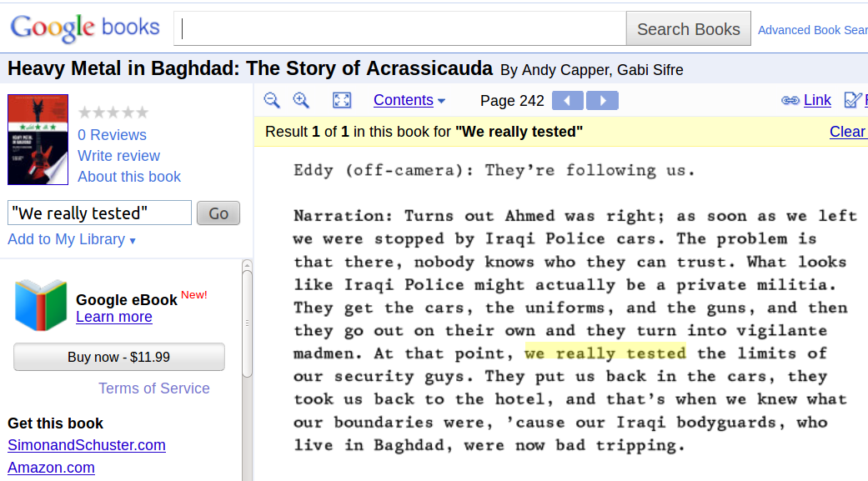Go to previous page arrow
Screen dimensions: 868x481
pos(568,101)
